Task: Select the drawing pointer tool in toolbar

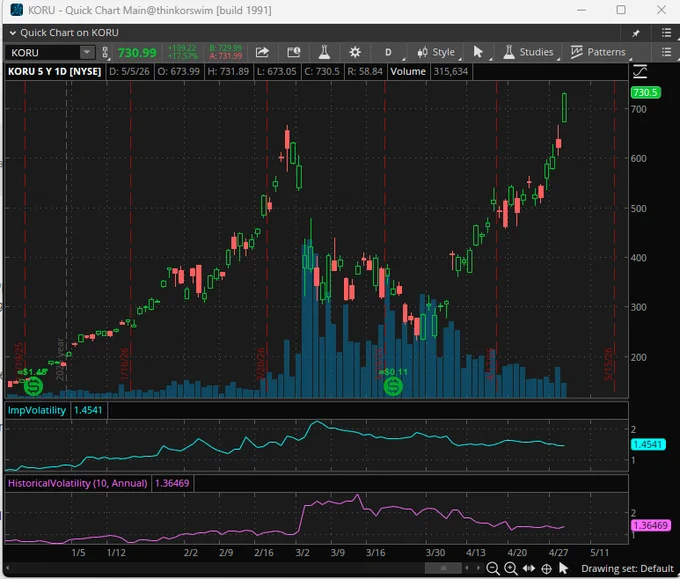Action: (478, 52)
